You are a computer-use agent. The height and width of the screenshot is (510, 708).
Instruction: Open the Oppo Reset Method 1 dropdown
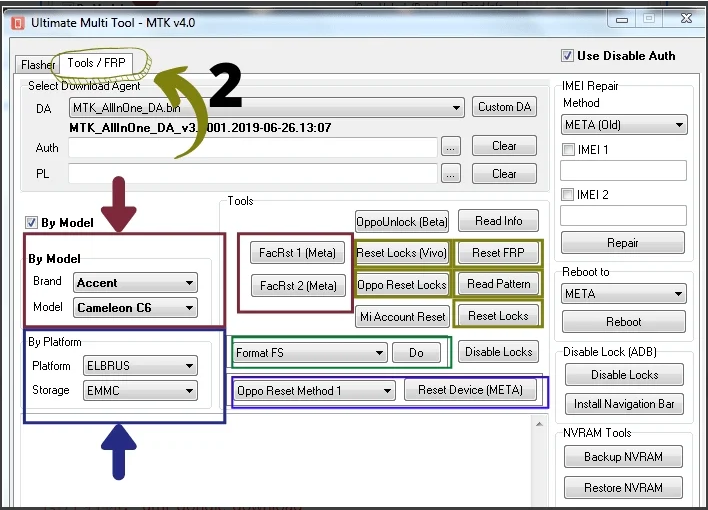click(x=314, y=390)
